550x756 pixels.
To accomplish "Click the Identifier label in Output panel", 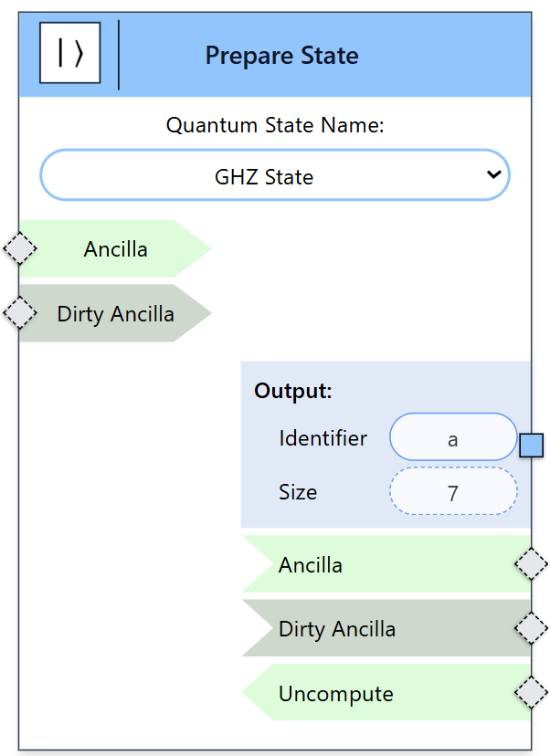I will coord(323,438).
